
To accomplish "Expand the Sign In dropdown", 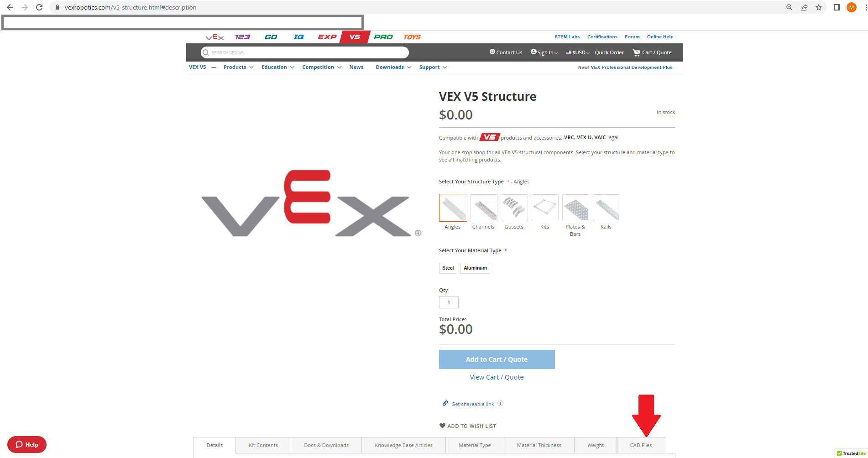I will click(x=544, y=52).
